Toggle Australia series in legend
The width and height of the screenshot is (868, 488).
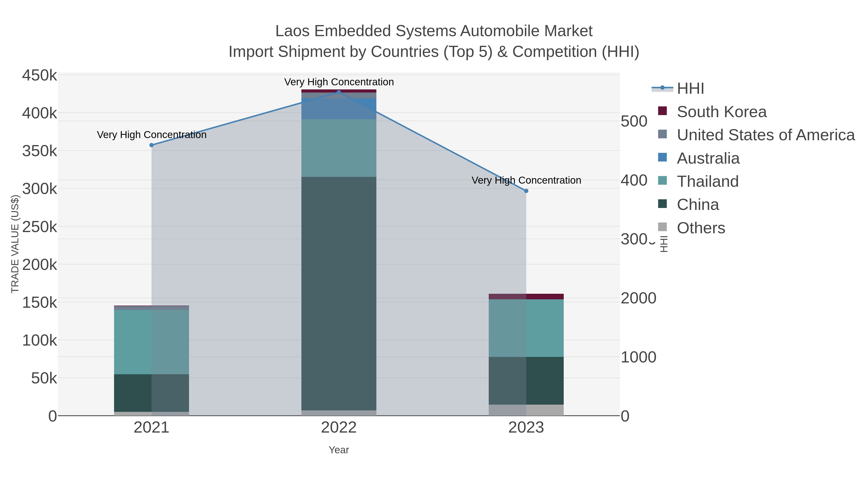click(x=698, y=158)
